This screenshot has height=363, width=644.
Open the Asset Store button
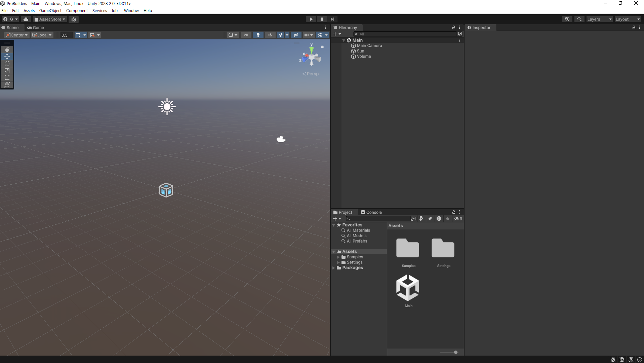click(50, 19)
